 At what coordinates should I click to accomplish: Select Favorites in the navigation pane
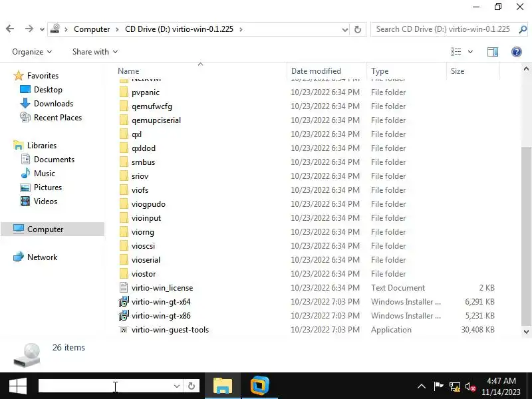point(36,75)
